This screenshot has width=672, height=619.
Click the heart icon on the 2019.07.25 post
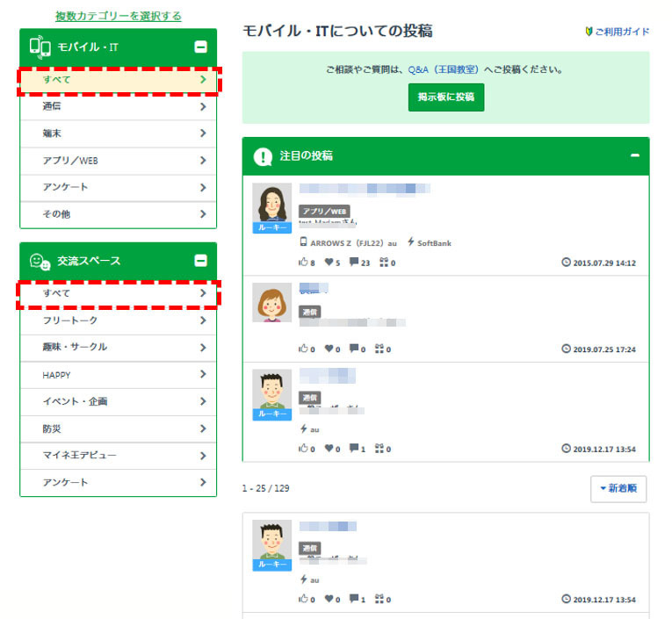point(329,349)
